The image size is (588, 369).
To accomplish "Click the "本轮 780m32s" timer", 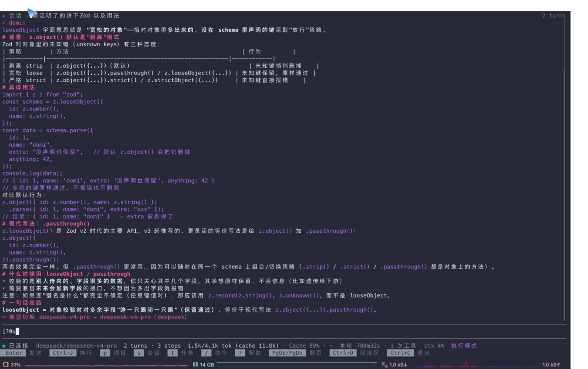I will click(x=361, y=346).
